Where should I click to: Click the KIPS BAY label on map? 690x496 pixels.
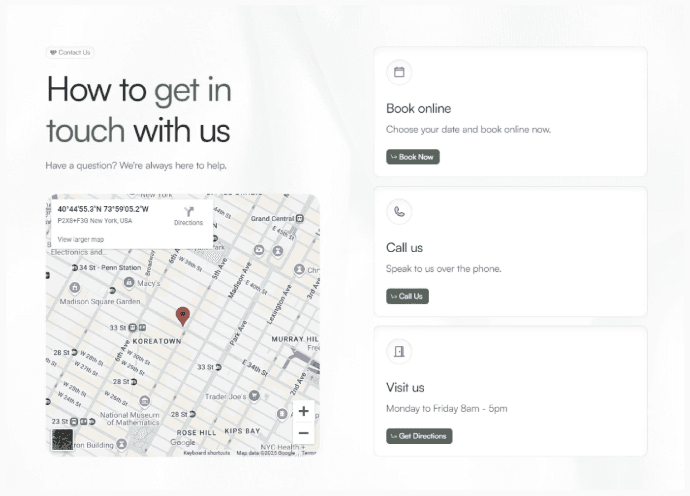242,431
